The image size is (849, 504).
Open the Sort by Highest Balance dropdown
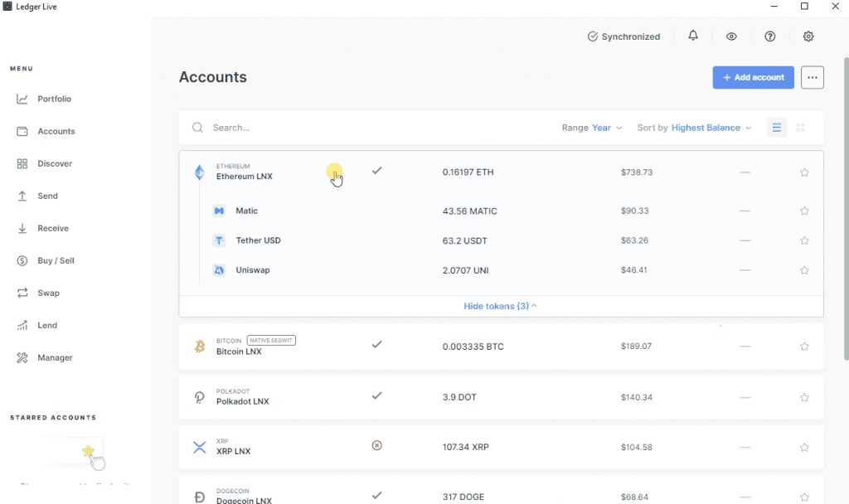pos(695,128)
